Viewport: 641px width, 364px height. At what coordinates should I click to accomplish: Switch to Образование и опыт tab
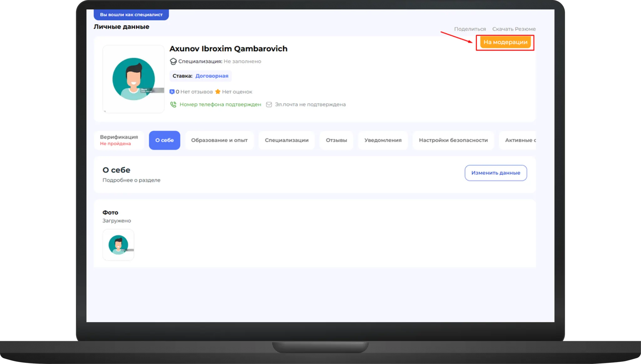pyautogui.click(x=219, y=140)
